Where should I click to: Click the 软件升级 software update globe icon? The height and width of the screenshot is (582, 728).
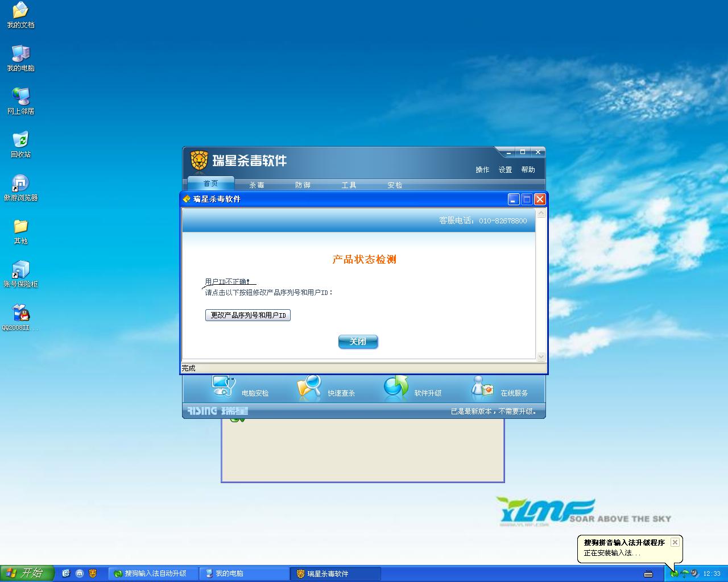tap(396, 386)
